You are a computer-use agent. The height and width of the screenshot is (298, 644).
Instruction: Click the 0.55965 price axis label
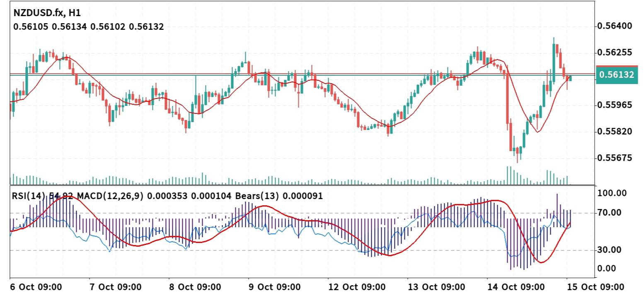[614, 105]
